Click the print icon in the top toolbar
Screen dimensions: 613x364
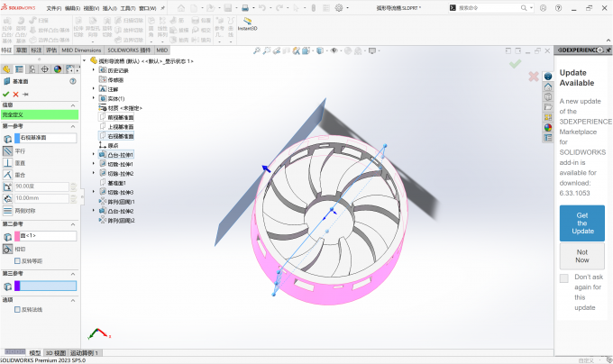pos(245,8)
